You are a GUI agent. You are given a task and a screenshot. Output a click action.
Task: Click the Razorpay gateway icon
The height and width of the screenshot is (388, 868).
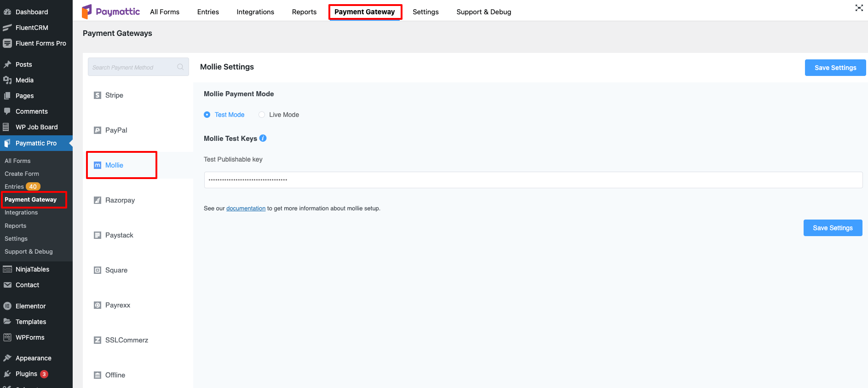pos(98,200)
